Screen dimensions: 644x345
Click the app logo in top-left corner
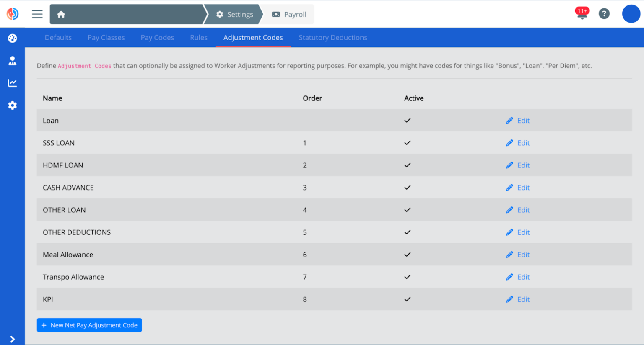pyautogui.click(x=13, y=14)
